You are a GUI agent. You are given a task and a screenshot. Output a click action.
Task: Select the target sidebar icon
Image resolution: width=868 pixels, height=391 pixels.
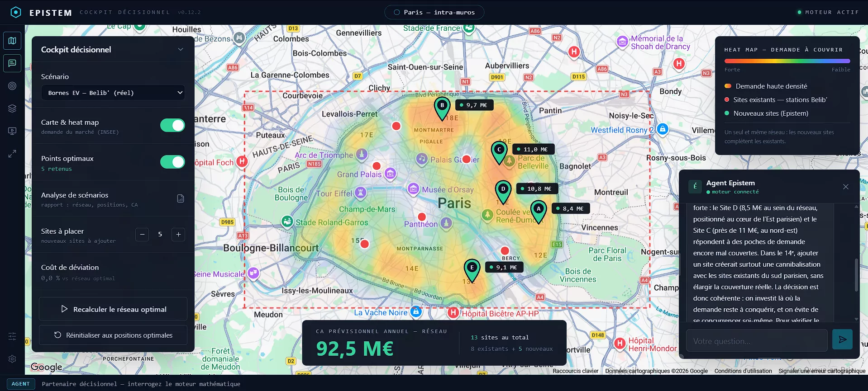point(12,86)
